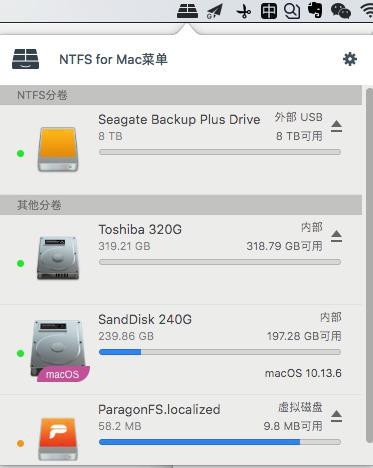Eject the Seagate Backup Plus Drive
Viewport: 373px width, 468px height.
pos(336,126)
